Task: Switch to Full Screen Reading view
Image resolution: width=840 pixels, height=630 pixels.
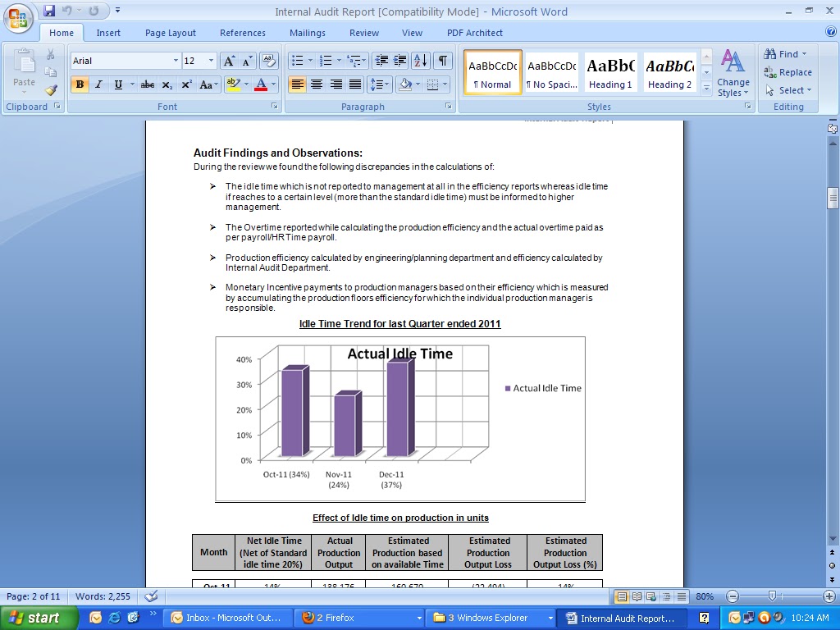Action: pyautogui.click(x=637, y=596)
